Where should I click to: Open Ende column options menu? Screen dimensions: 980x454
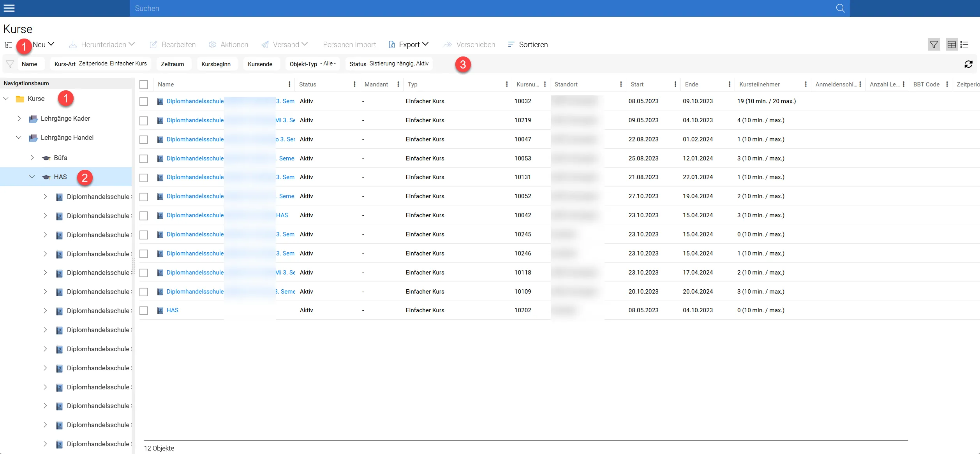coord(730,84)
